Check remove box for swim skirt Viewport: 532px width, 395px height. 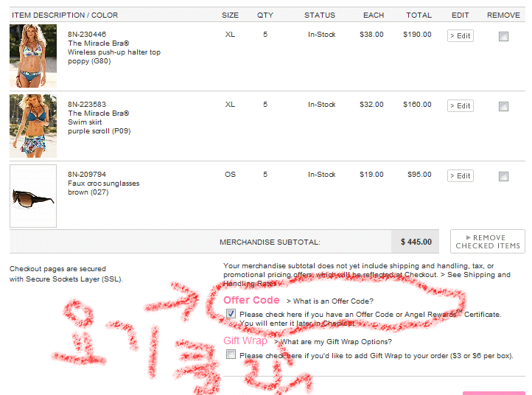tap(503, 107)
